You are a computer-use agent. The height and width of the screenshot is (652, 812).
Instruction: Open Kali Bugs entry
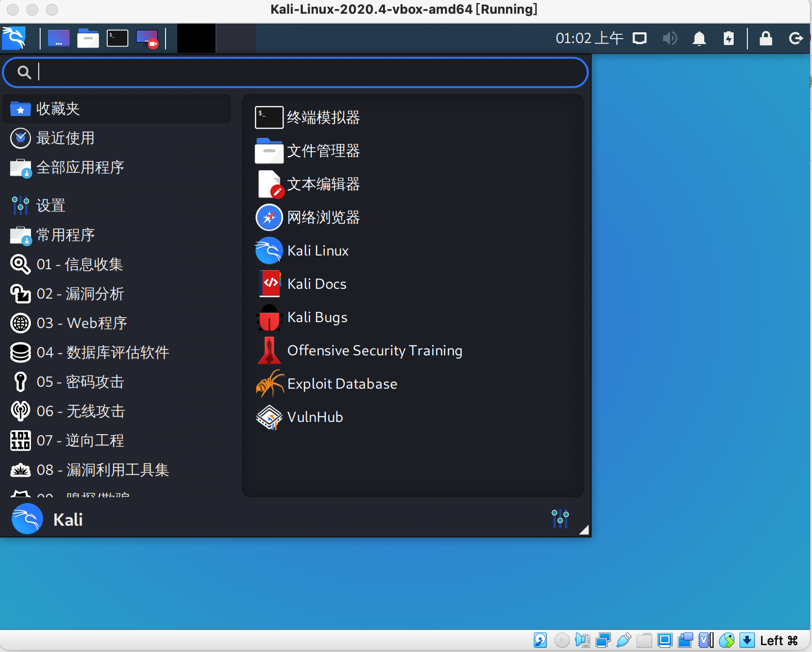[413, 317]
